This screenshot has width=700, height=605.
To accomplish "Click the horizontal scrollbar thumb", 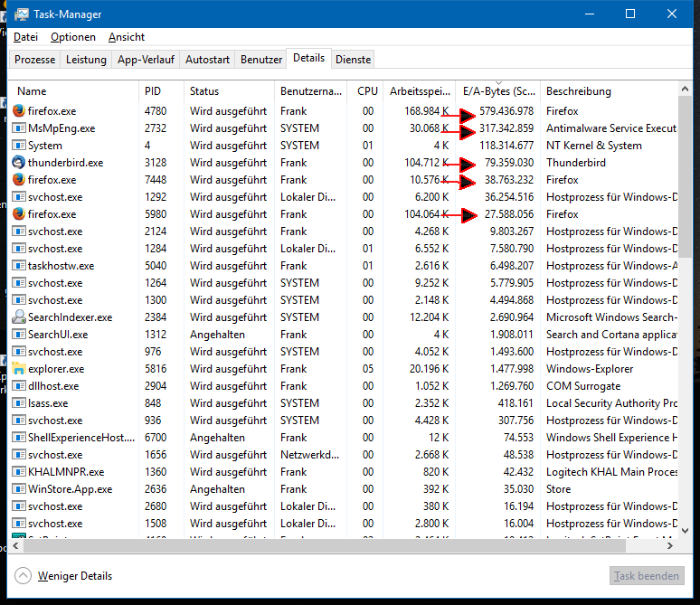I will point(325,545).
